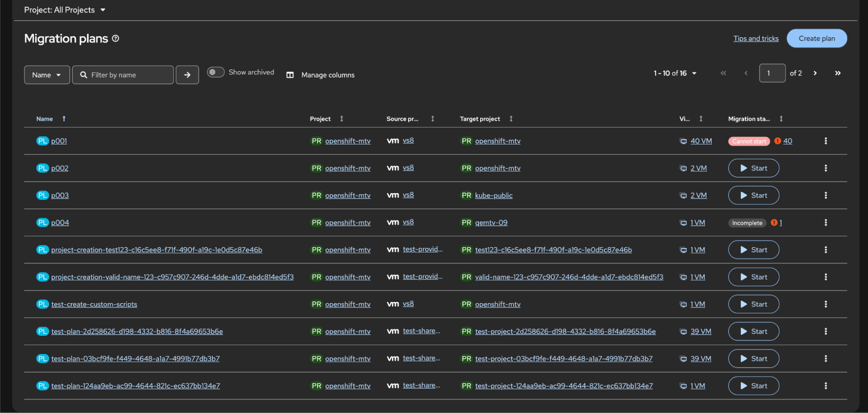Image resolution: width=868 pixels, height=413 pixels.
Task: Open the 1 - 10 of 16 per-page dropdown
Action: 675,73
